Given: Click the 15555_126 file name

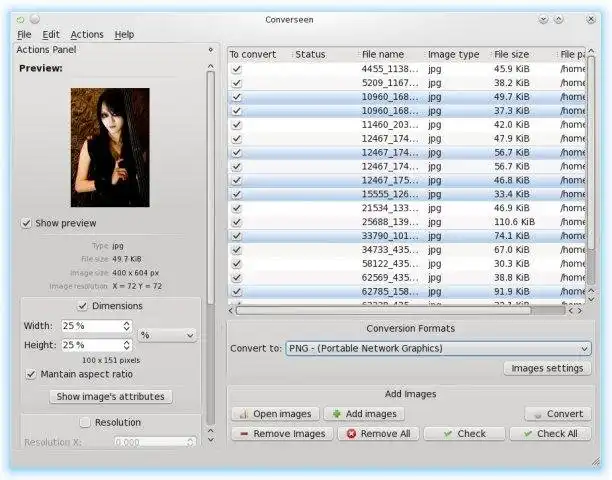Looking at the screenshot, I should click(x=390, y=194).
